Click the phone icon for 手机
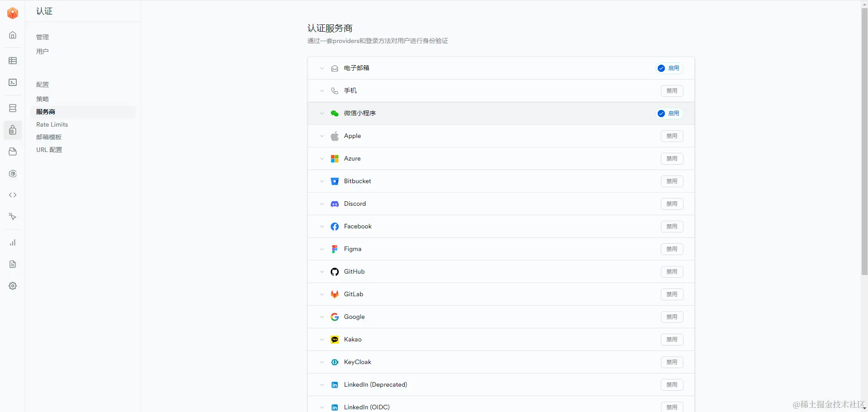 coord(335,91)
